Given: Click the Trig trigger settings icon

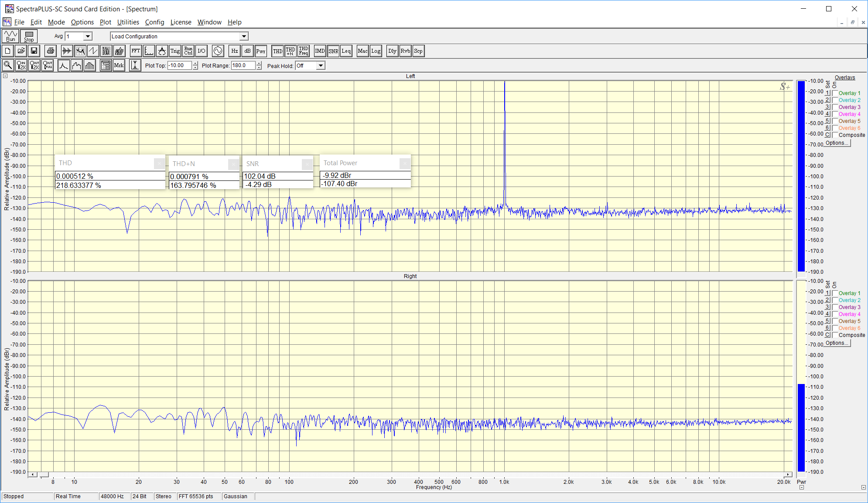Looking at the screenshot, I should click(x=175, y=51).
